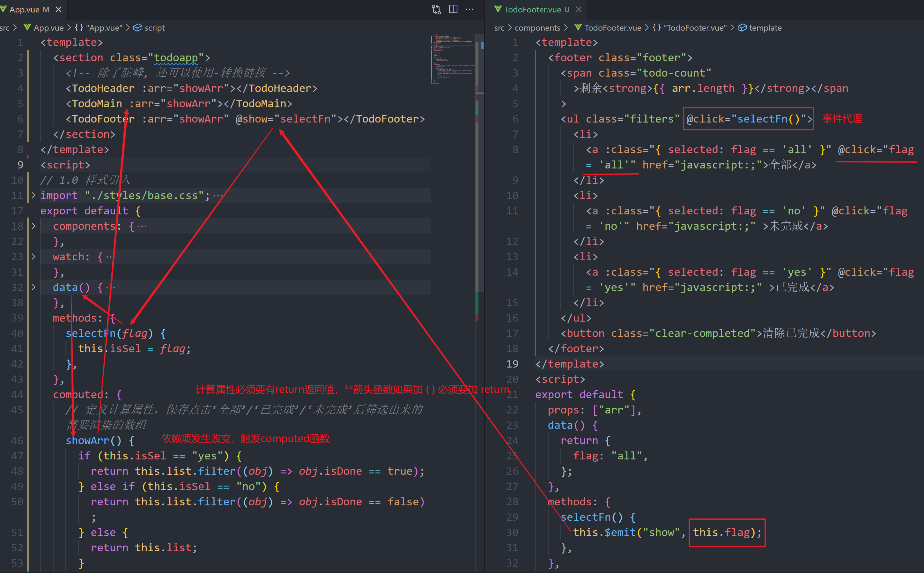Click the "todo-count" class value

click(674, 73)
